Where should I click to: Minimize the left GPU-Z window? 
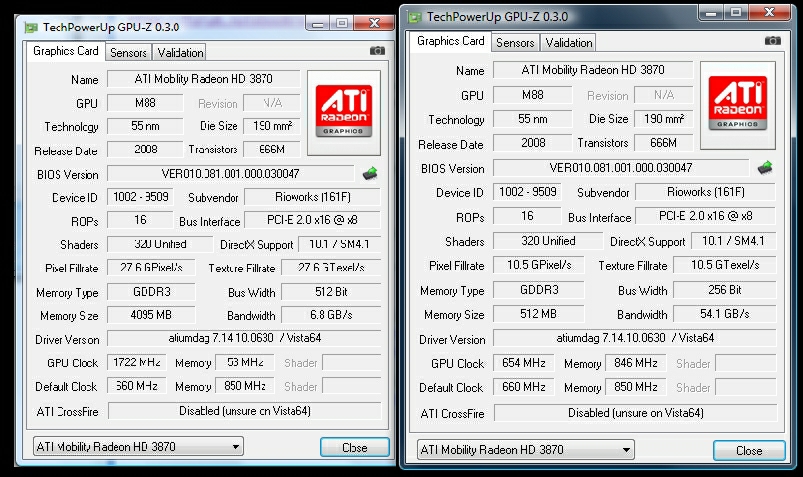pyautogui.click(x=318, y=23)
